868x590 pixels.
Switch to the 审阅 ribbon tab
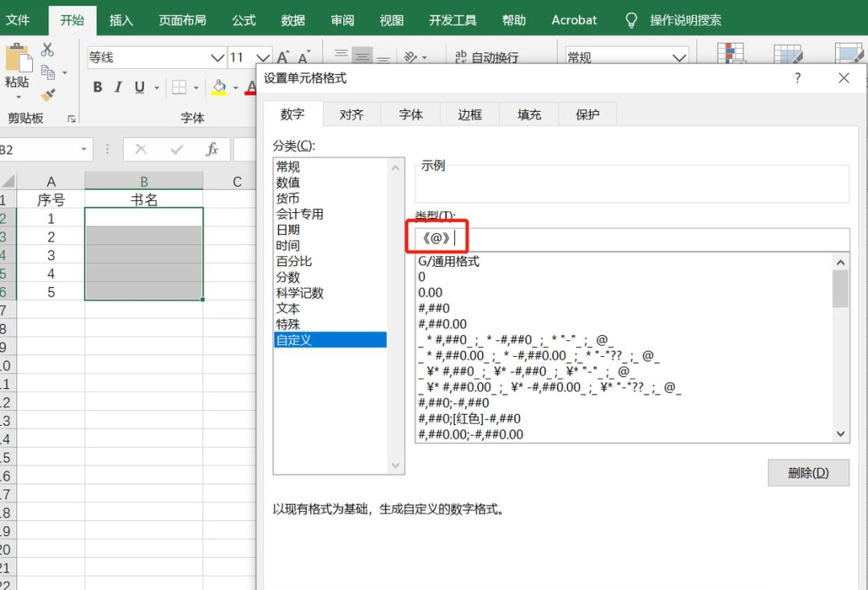pyautogui.click(x=342, y=20)
